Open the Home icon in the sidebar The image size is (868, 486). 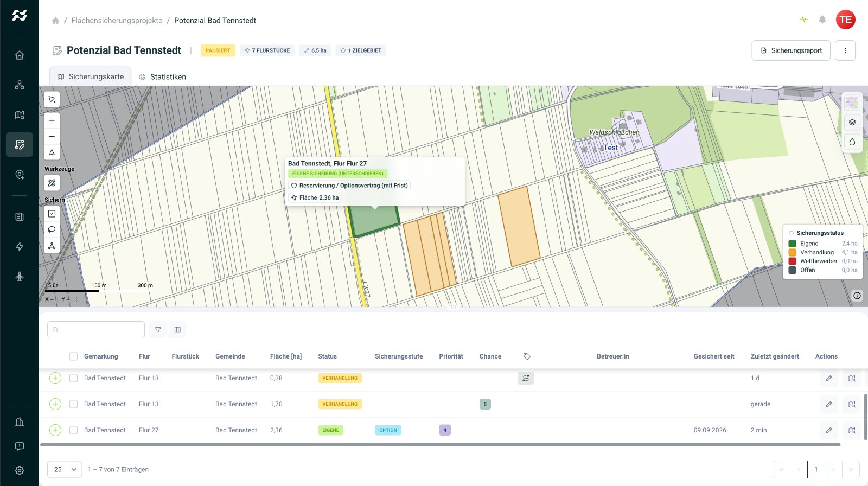(20, 55)
